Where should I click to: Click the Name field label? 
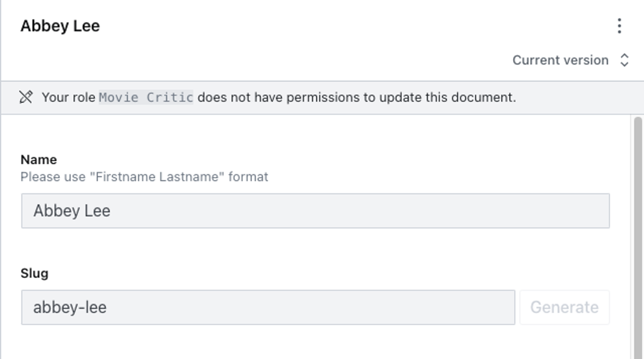39,160
